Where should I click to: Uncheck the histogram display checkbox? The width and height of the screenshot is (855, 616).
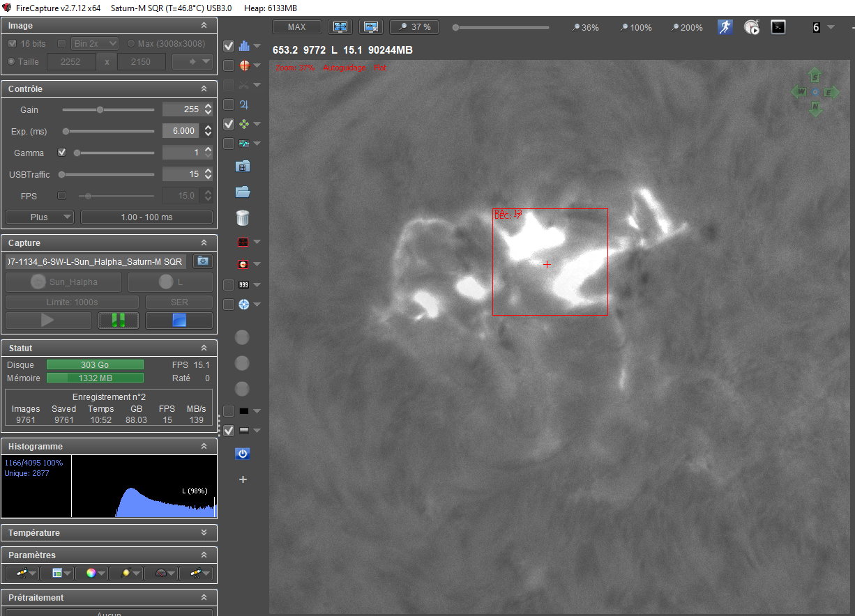pos(229,46)
